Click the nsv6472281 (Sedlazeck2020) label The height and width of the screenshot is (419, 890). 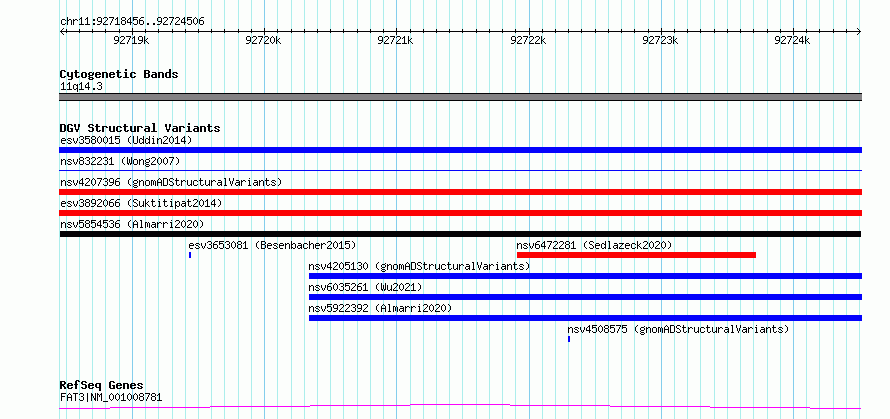click(x=594, y=245)
